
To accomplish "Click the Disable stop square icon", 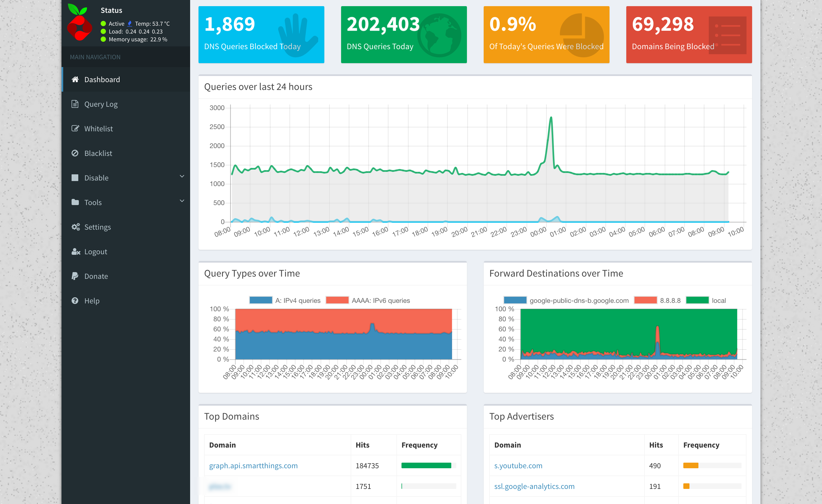I will point(75,178).
